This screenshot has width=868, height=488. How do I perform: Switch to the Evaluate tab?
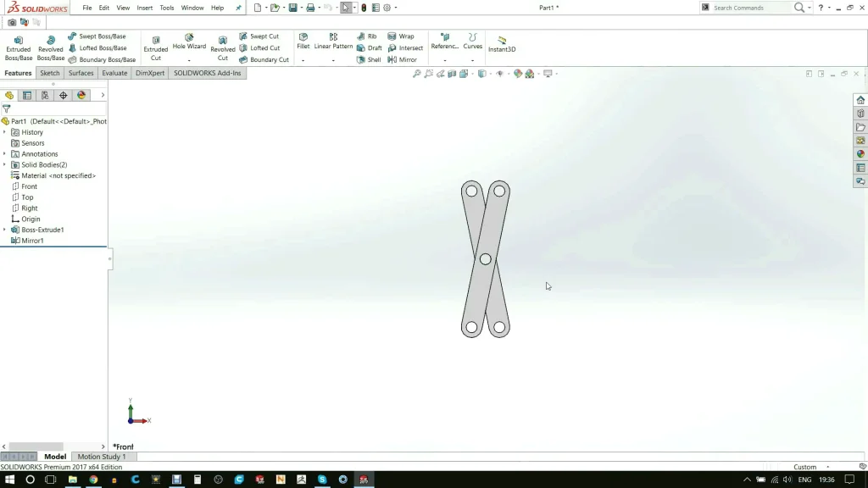(x=114, y=73)
